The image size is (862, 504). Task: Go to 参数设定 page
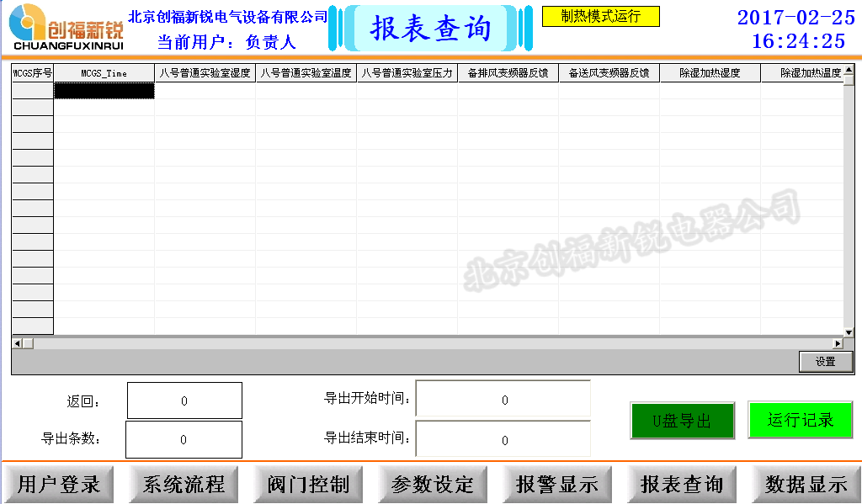coord(432,484)
